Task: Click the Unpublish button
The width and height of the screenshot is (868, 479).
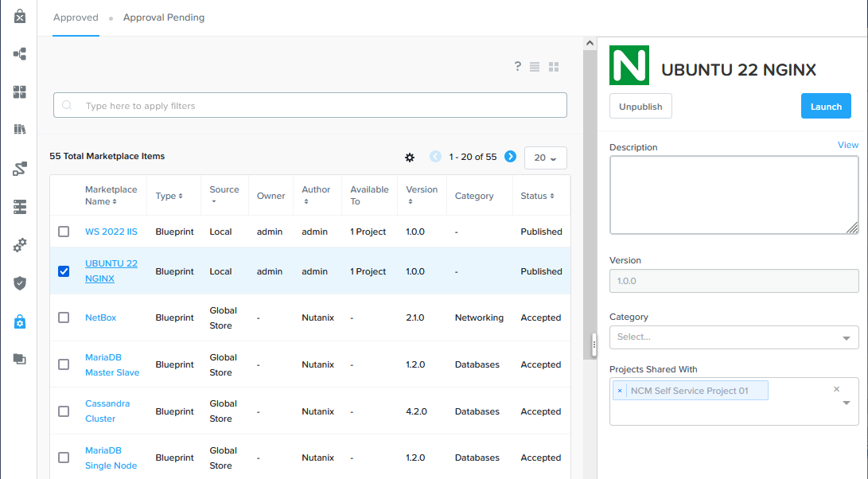Action: [640, 107]
